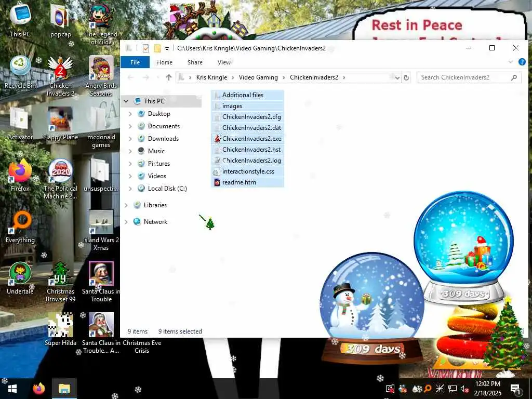532x399 pixels.
Task: Click the network tray icon
Action: coord(453,389)
